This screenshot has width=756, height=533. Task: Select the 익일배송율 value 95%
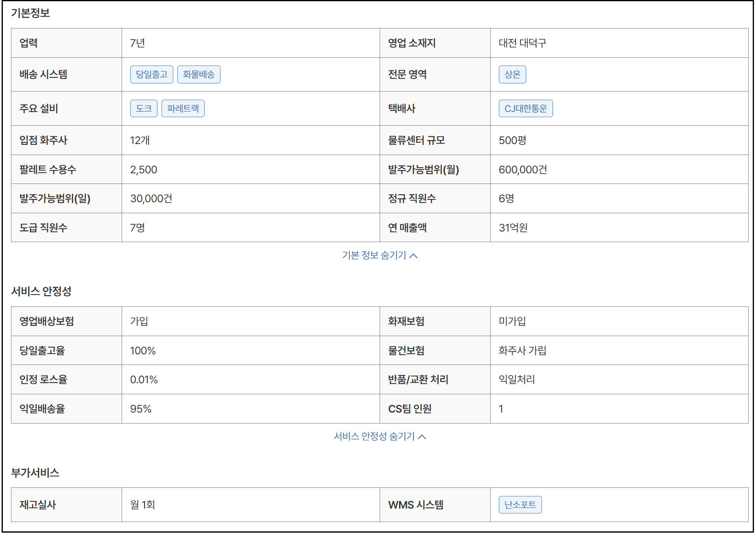click(x=141, y=409)
